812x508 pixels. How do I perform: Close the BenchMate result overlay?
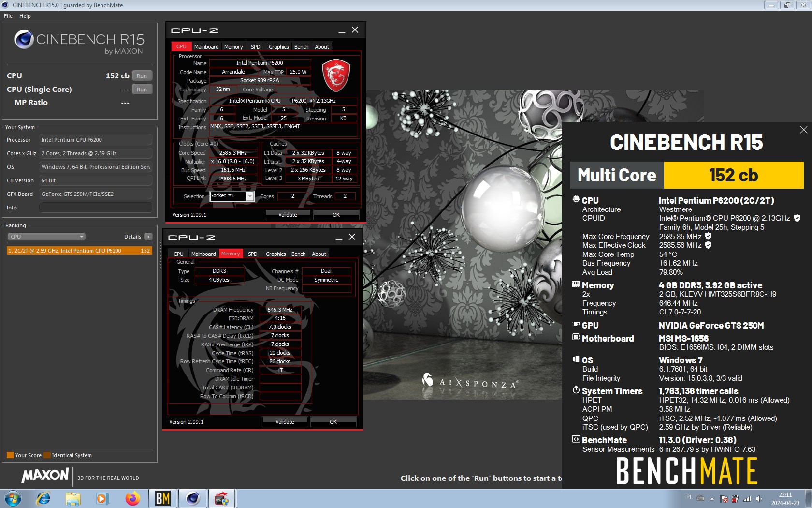click(803, 130)
